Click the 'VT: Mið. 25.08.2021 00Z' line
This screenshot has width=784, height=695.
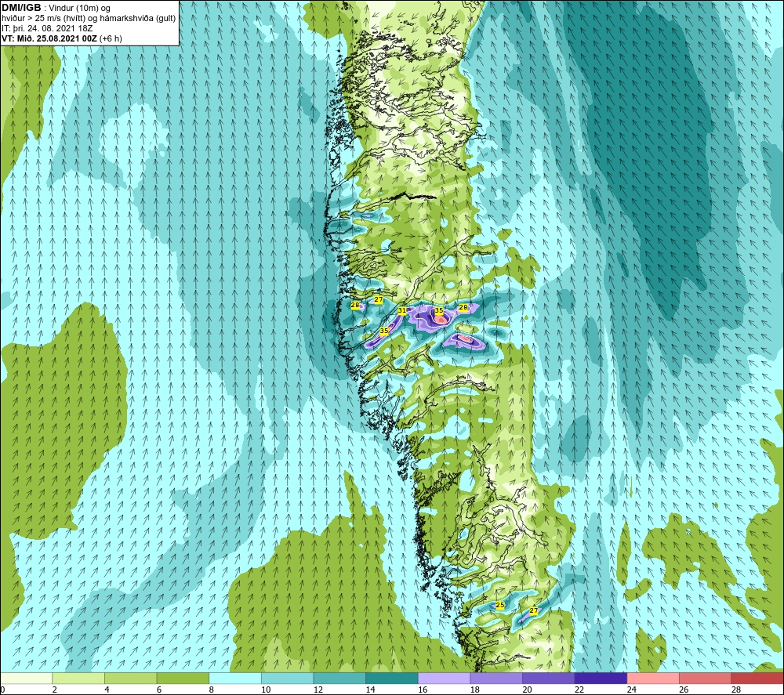coord(49,38)
